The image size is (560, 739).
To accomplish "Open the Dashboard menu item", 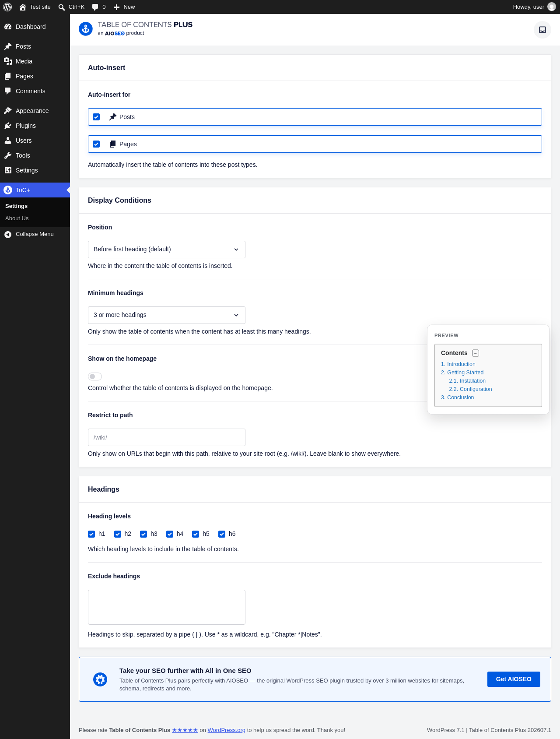I will (35, 27).
